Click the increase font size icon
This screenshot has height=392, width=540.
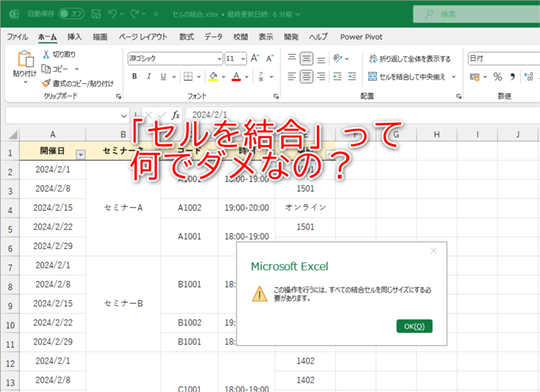[255, 58]
